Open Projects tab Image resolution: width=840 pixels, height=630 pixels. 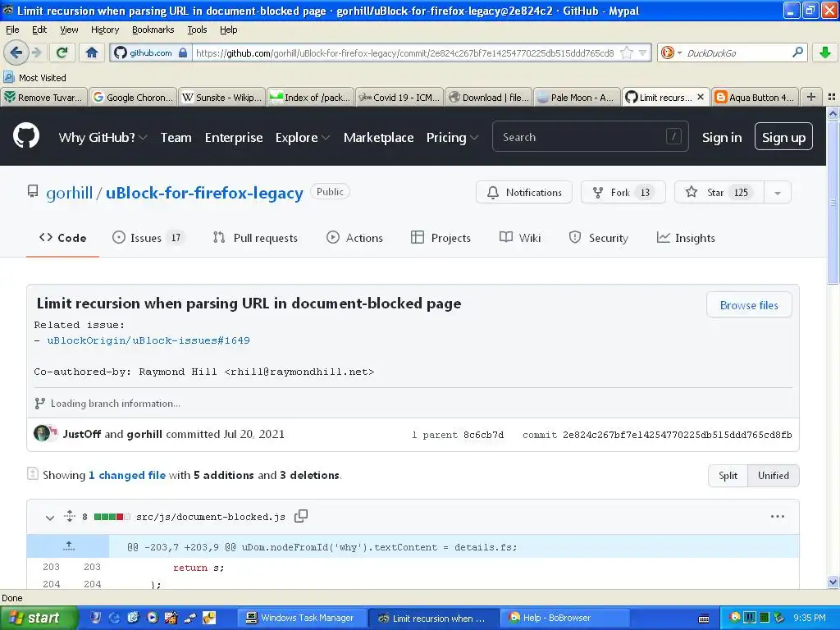click(441, 238)
